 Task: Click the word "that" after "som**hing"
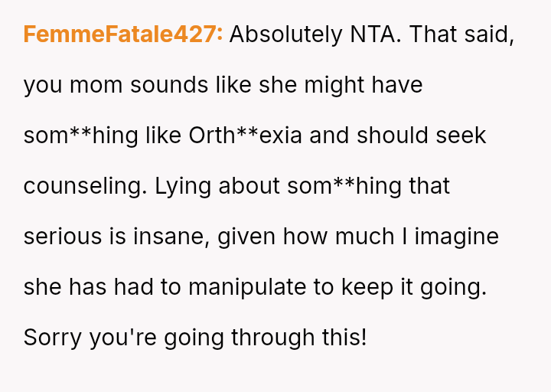pyautogui.click(x=429, y=186)
